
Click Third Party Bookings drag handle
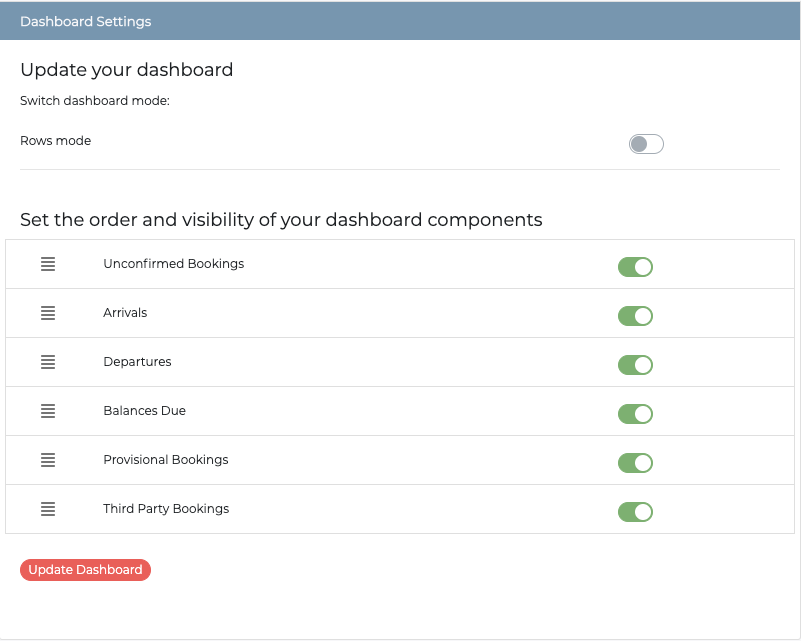click(48, 509)
